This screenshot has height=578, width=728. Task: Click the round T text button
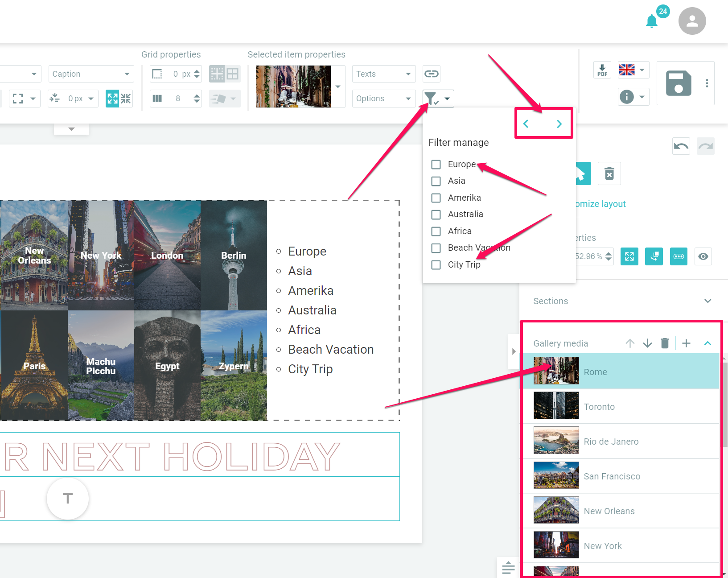coord(68,499)
